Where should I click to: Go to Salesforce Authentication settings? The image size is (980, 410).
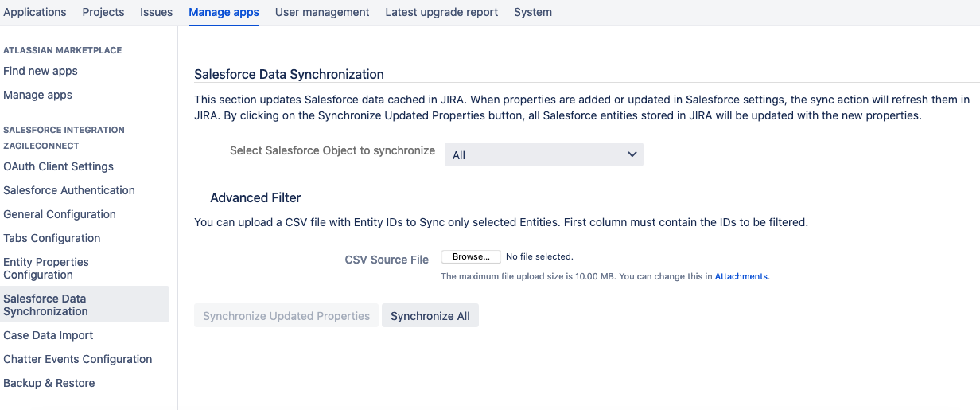(x=69, y=190)
